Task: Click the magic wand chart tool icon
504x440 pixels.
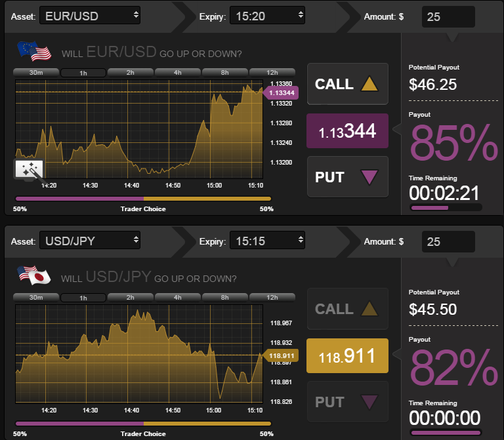Action: pos(29,170)
